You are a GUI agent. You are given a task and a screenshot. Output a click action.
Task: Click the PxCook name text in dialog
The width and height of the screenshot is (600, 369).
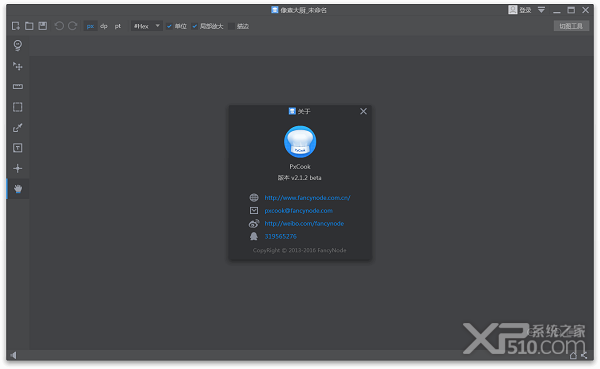[300, 167]
